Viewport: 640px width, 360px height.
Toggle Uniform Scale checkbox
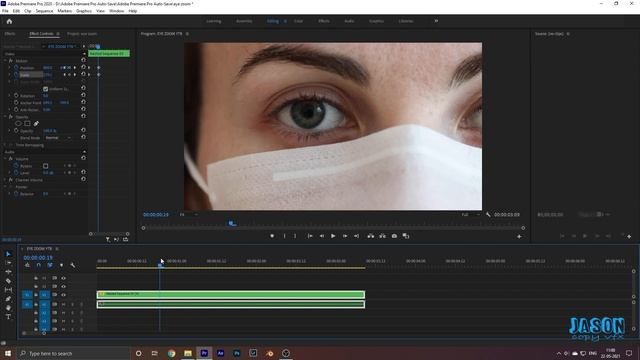pyautogui.click(x=45, y=89)
